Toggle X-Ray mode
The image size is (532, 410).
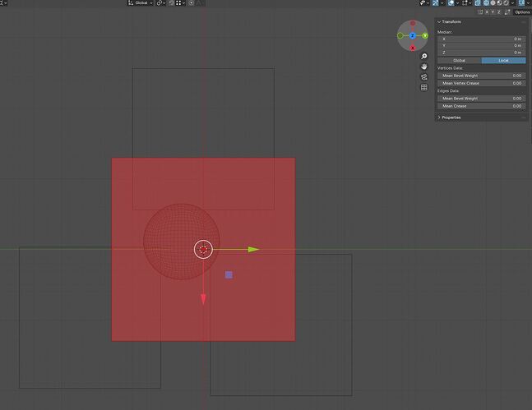pyautogui.click(x=478, y=3)
